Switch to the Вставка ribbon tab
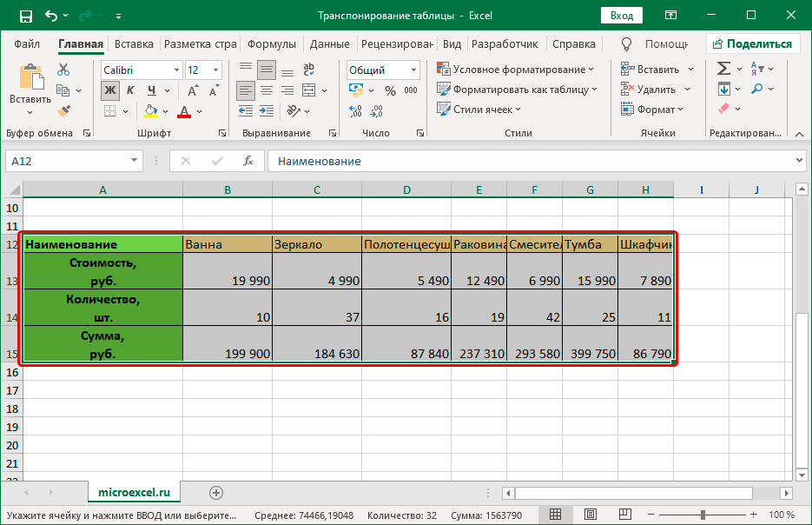This screenshot has width=812, height=525. click(134, 44)
